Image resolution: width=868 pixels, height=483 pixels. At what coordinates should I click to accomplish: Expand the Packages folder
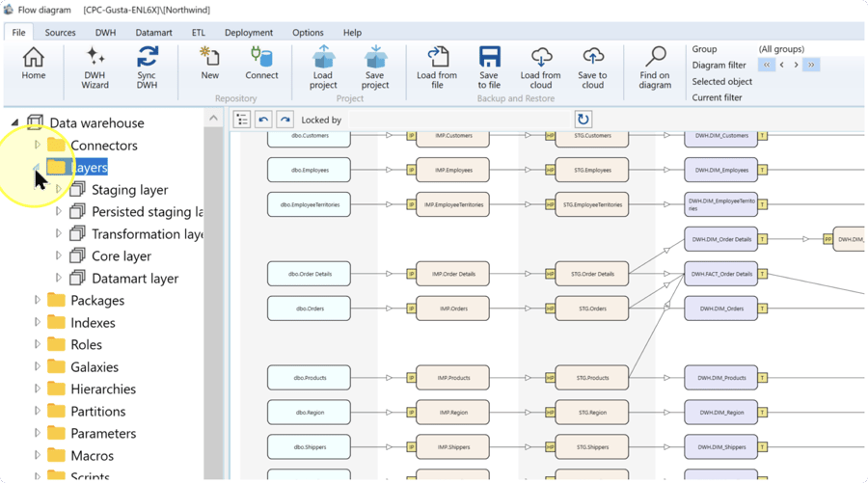point(37,300)
